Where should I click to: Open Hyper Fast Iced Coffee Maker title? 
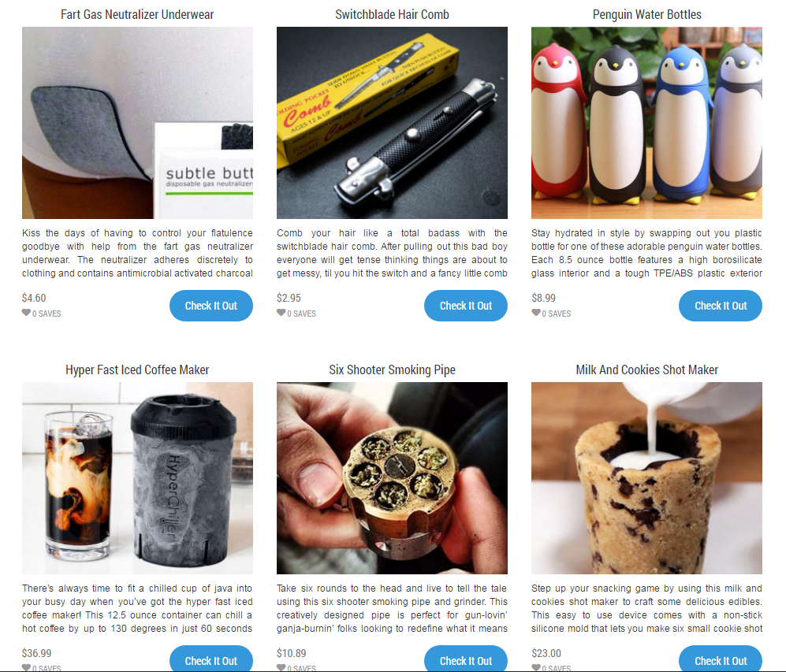[137, 369]
